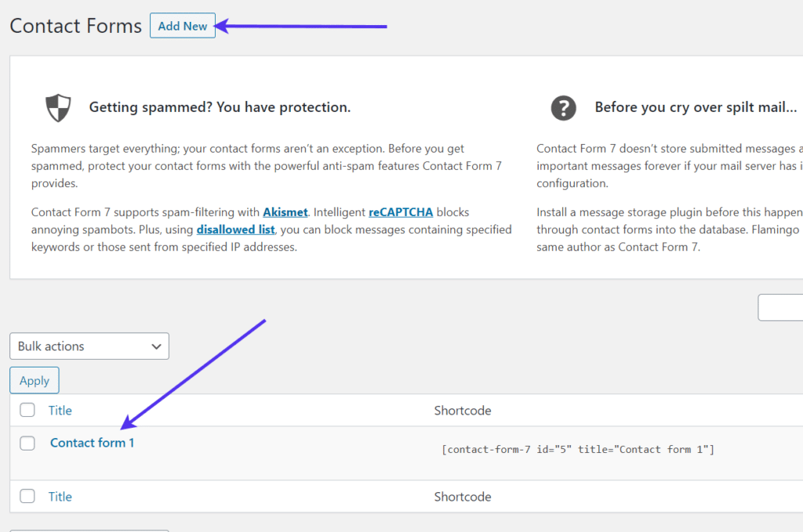Image resolution: width=803 pixels, height=532 pixels.
Task: Open Contact form 1 for editing
Action: [x=92, y=442]
